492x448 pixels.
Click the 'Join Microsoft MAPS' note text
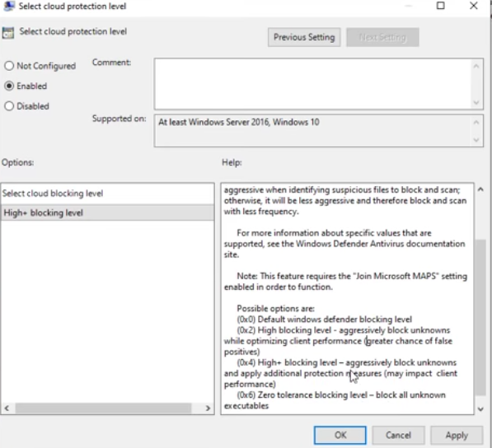(x=395, y=276)
